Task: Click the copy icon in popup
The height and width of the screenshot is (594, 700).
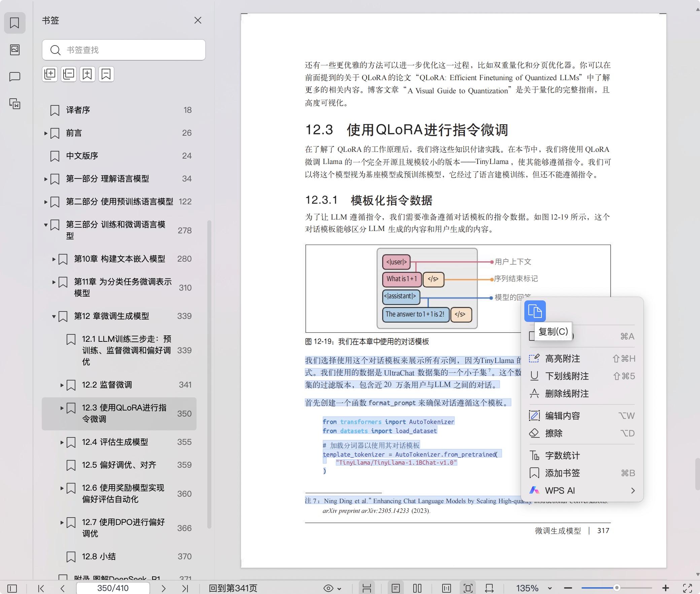Action: [x=535, y=311]
